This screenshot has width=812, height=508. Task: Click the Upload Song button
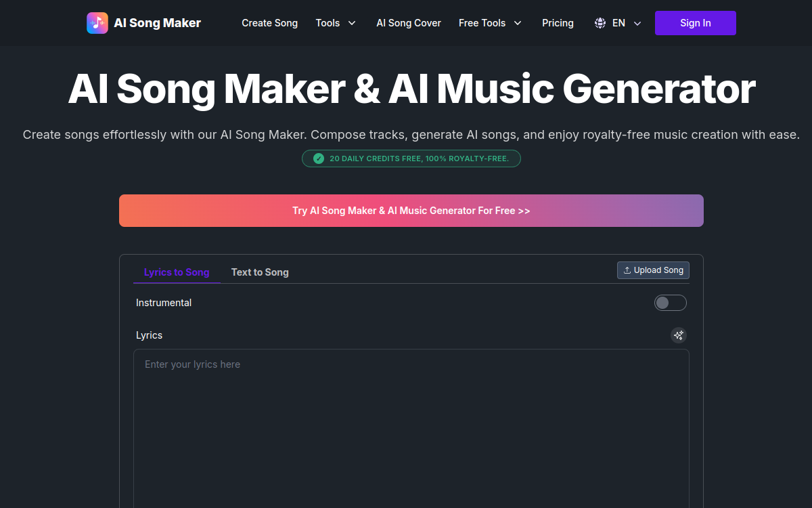(x=653, y=270)
